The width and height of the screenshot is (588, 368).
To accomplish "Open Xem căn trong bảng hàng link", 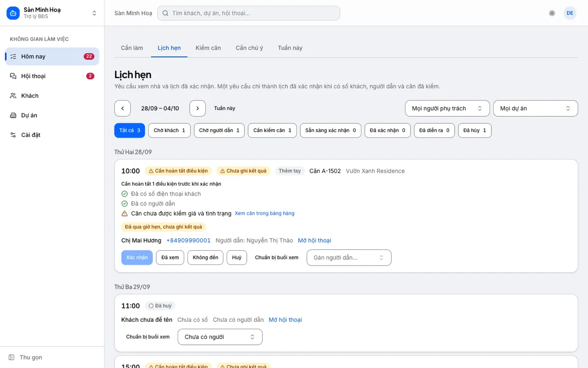I will (265, 213).
